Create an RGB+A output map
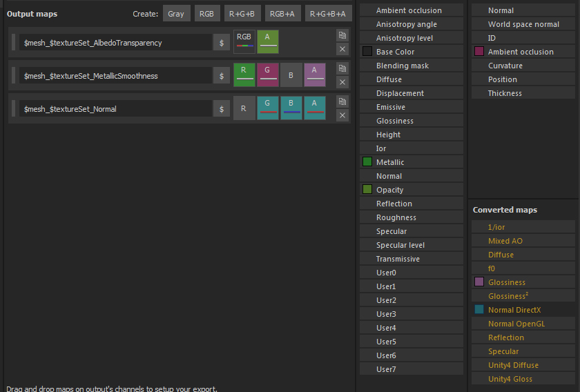This screenshot has width=580, height=392. 282,14
